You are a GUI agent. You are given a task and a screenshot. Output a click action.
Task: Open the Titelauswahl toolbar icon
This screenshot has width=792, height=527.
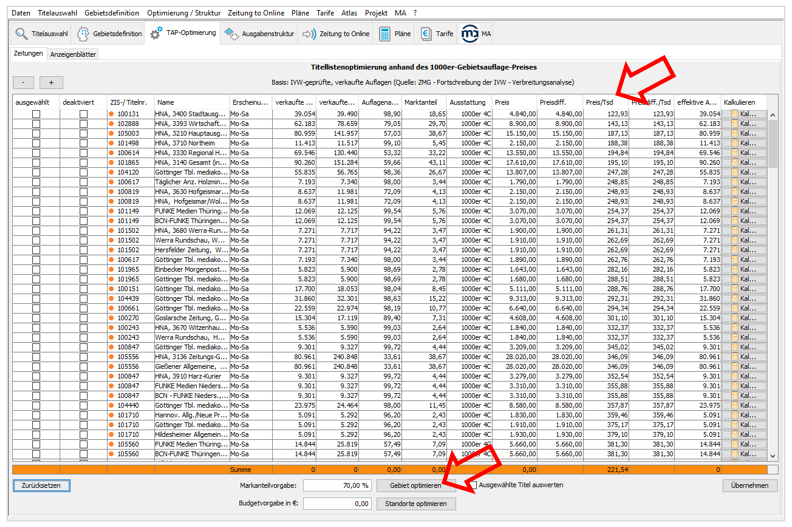(42, 33)
